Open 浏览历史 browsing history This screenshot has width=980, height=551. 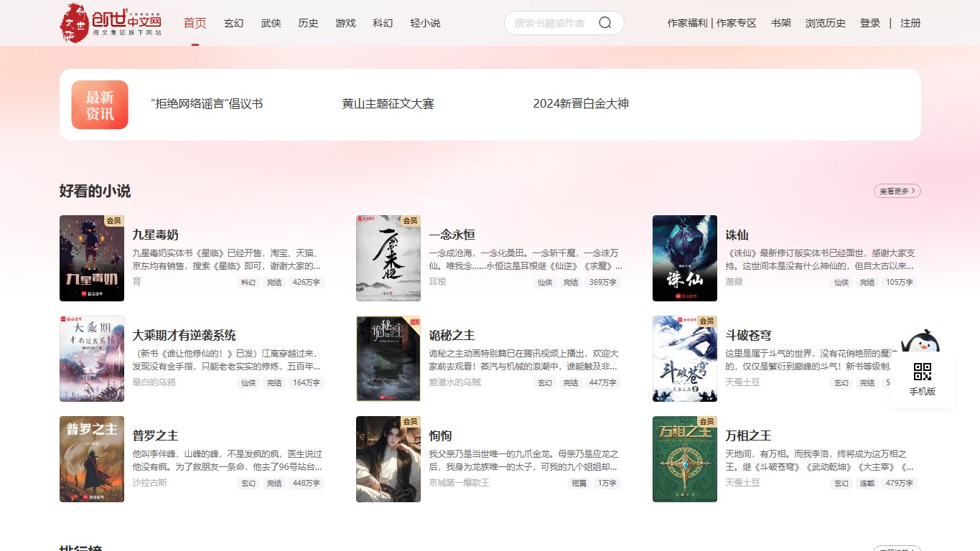(x=826, y=23)
